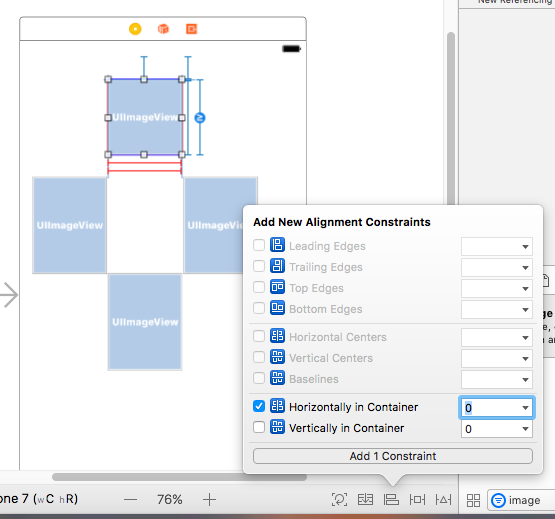Click the orange Exit icon in scene dock
The image size is (555, 519).
point(191,29)
